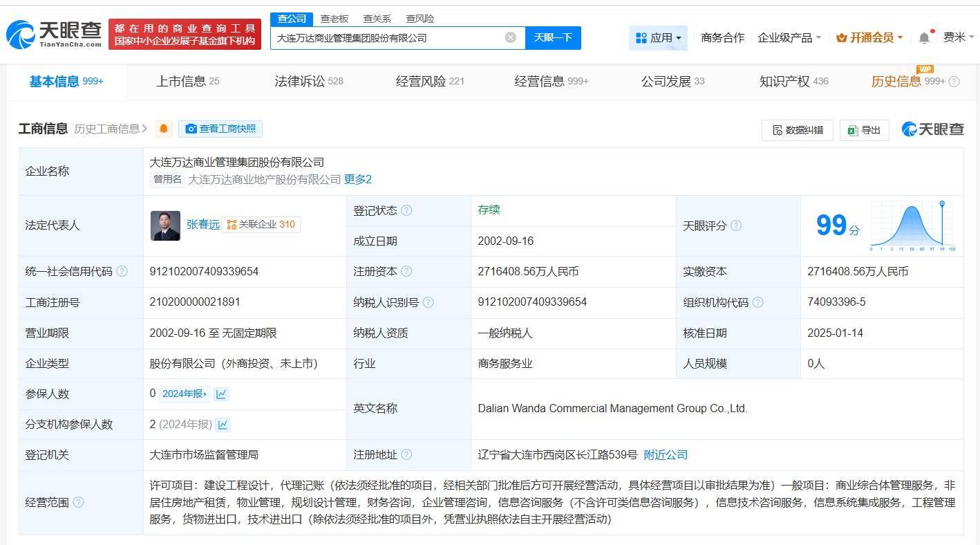
Task: Click help icon beside 统一社会信用代码
Action: [x=122, y=271]
